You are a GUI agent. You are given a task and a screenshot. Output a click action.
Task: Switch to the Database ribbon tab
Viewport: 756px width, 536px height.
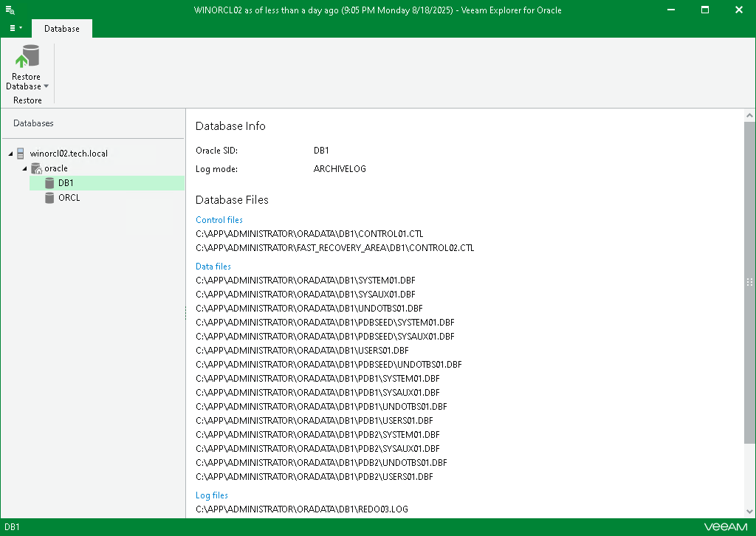point(62,29)
